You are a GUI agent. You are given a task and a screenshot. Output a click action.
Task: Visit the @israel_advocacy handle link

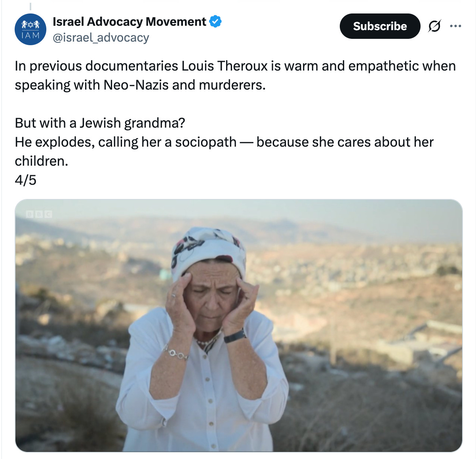tap(101, 38)
